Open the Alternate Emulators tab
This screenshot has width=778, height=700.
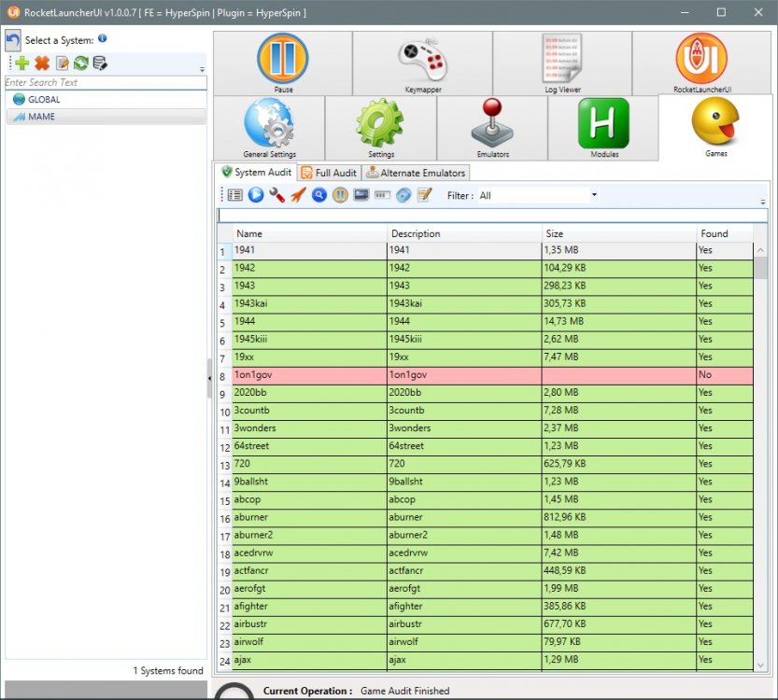click(415, 173)
